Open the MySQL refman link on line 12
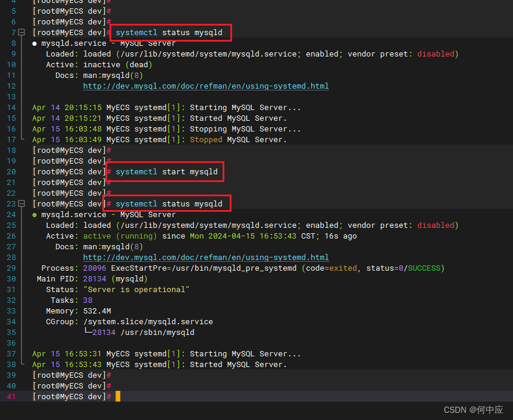 [206, 86]
